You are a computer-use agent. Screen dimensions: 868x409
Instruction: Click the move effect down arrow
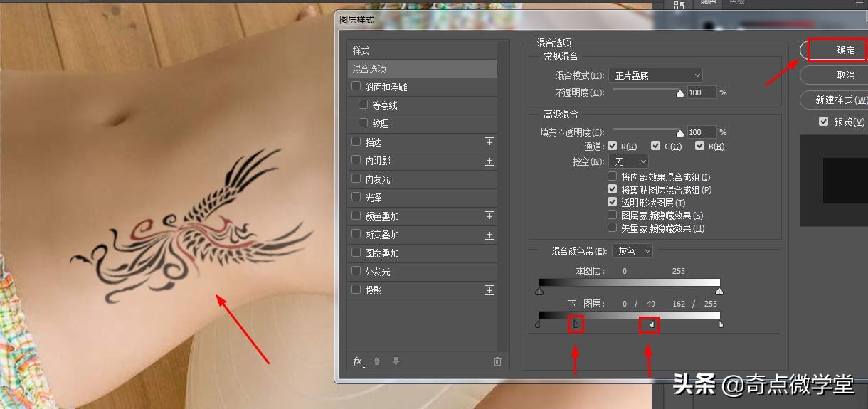[x=396, y=361]
